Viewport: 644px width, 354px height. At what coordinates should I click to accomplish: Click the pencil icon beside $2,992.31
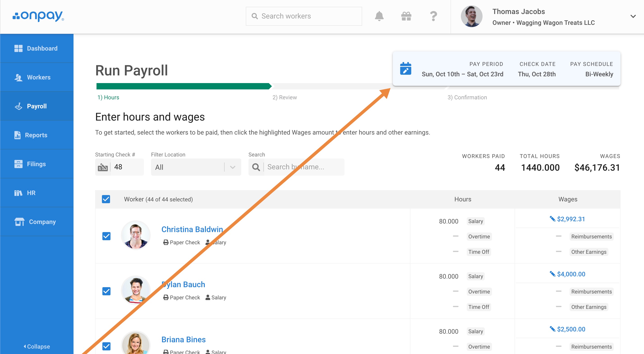point(552,219)
